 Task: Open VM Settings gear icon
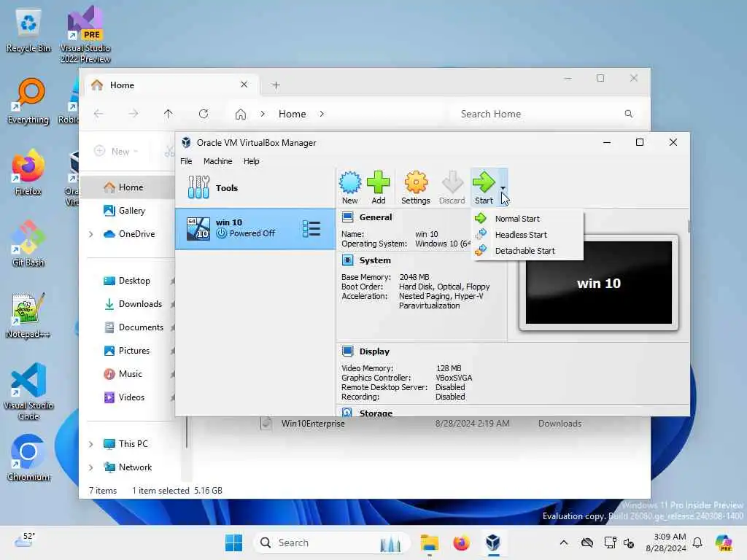[416, 183]
